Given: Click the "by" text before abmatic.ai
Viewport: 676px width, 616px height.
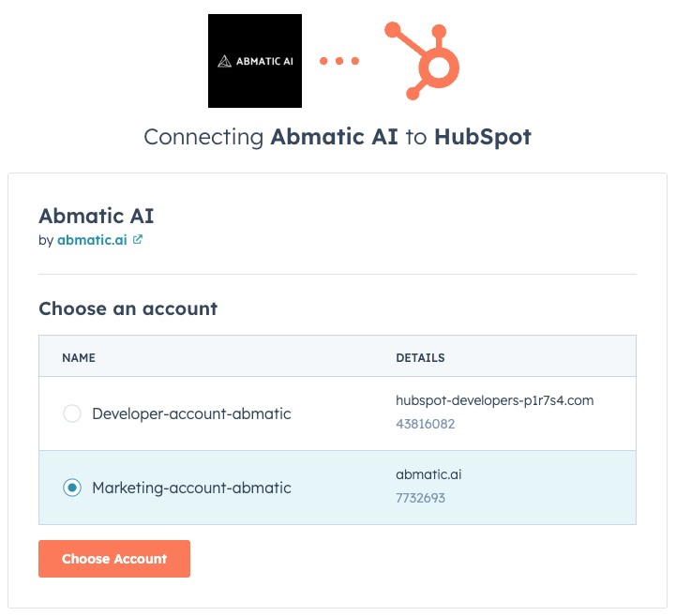Looking at the screenshot, I should click(46, 240).
